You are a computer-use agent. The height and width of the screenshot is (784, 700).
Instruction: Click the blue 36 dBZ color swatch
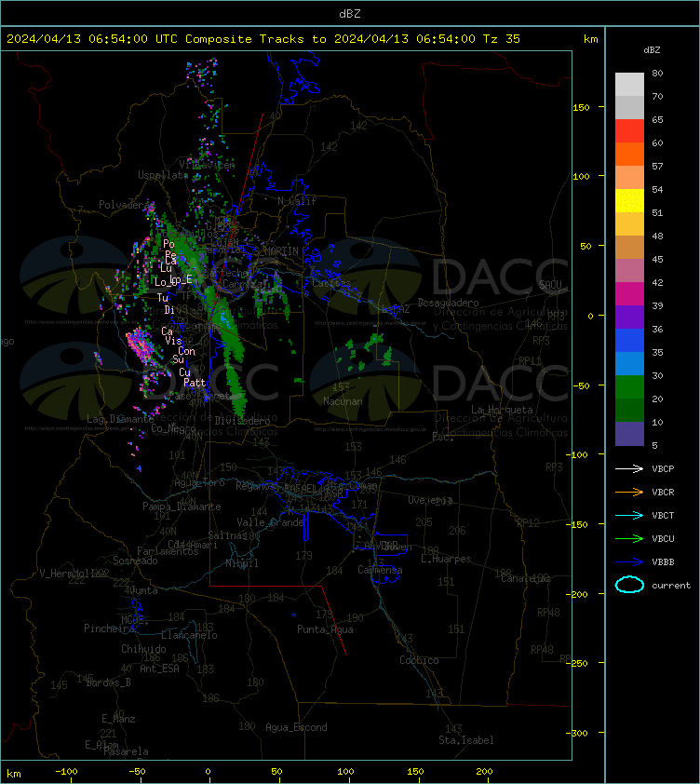click(629, 341)
